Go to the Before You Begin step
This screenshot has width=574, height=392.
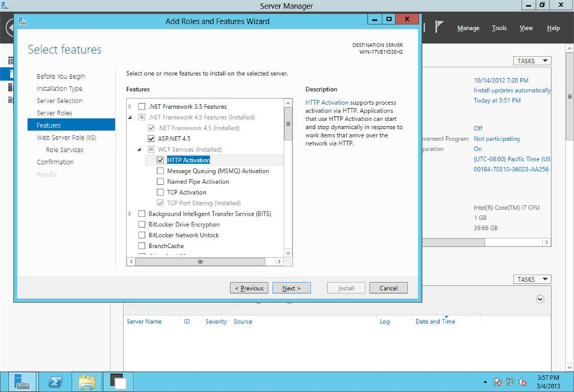click(x=61, y=76)
